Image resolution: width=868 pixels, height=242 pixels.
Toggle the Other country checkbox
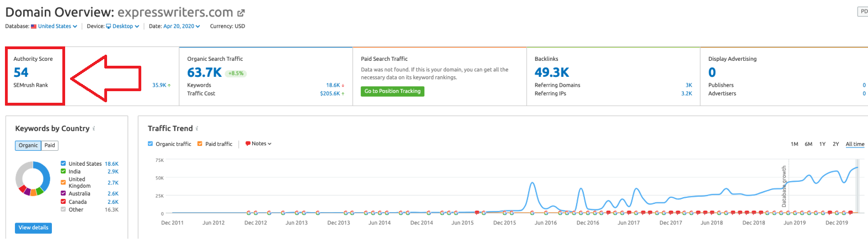coord(63,209)
